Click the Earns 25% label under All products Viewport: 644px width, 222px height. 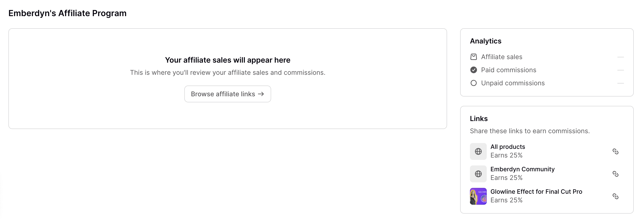(507, 155)
